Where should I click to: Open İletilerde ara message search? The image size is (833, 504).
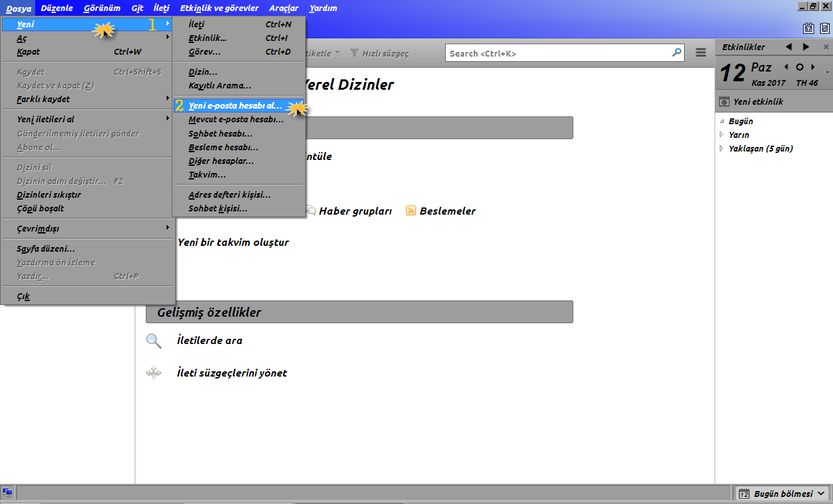[210, 340]
